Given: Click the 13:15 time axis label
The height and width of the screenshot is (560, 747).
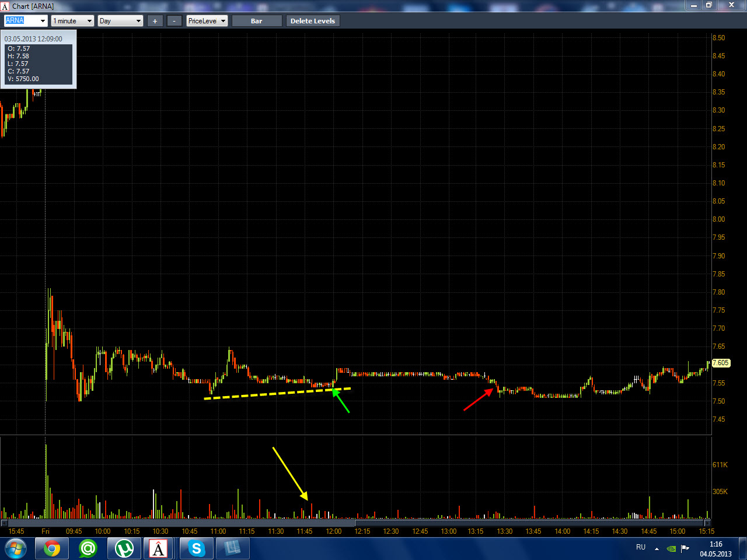Looking at the screenshot, I should click(x=476, y=531).
